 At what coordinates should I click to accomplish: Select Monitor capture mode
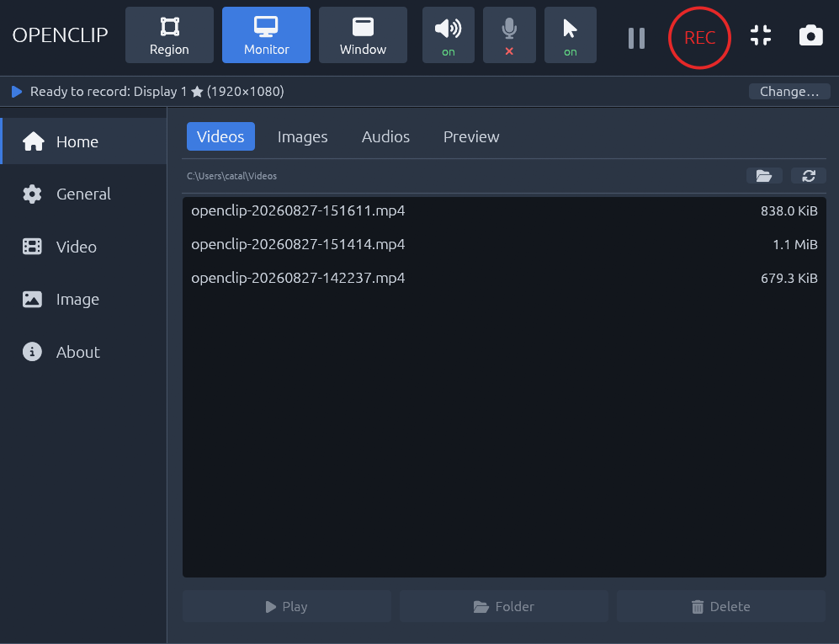click(x=266, y=35)
